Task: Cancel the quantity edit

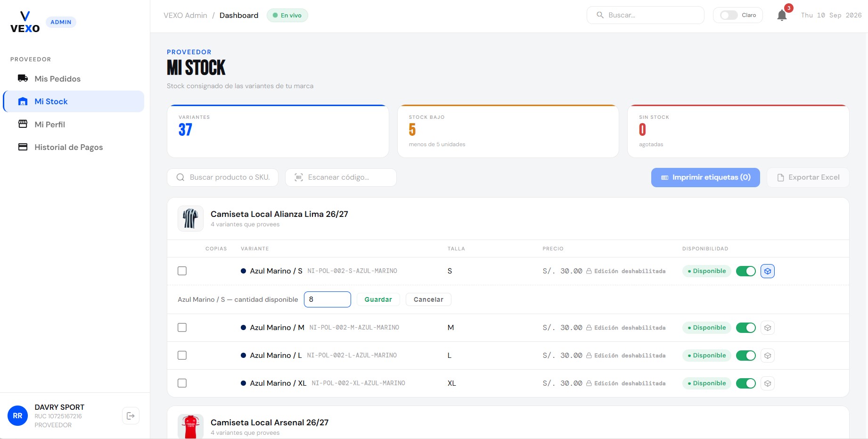Action: pyautogui.click(x=428, y=299)
